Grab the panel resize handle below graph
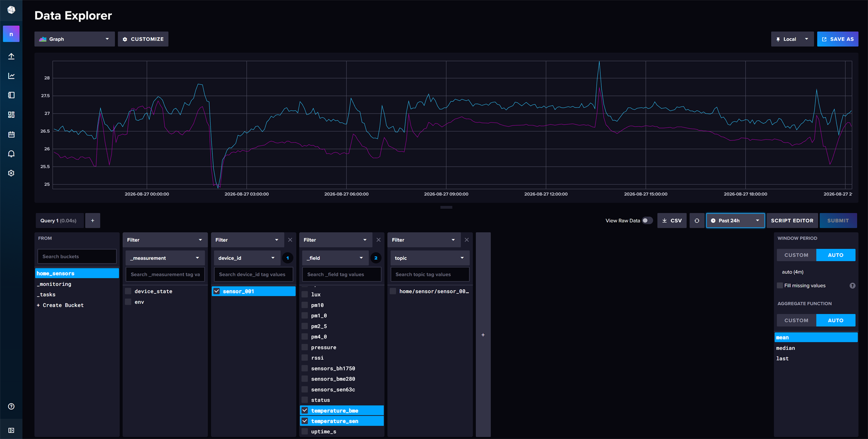 [x=446, y=207]
